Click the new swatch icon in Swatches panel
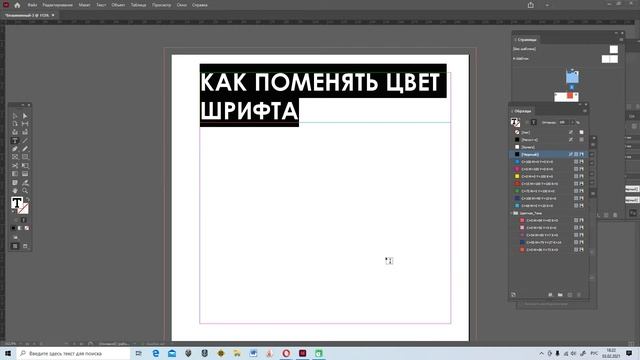Viewport: 640px width, 360px height. click(570, 295)
